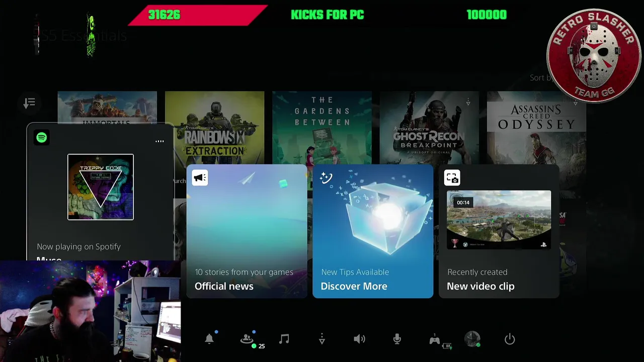Click the Spotify logo on music card
Image resolution: width=644 pixels, height=362 pixels.
[42, 137]
